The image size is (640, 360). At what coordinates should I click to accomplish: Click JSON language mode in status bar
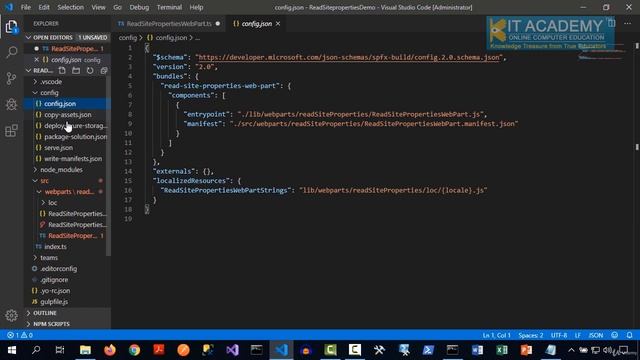click(x=596, y=335)
